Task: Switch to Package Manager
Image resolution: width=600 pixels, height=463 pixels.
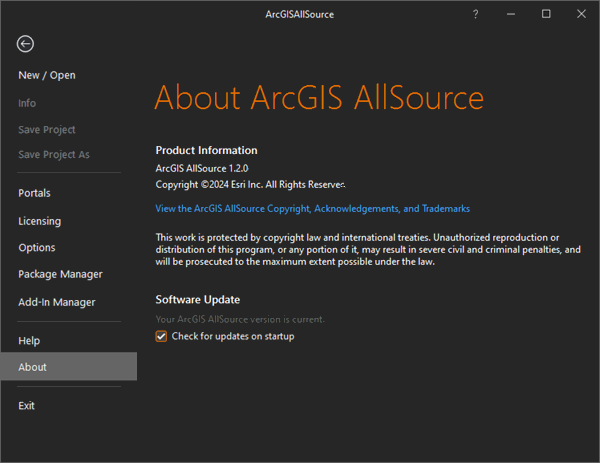Action: point(60,274)
